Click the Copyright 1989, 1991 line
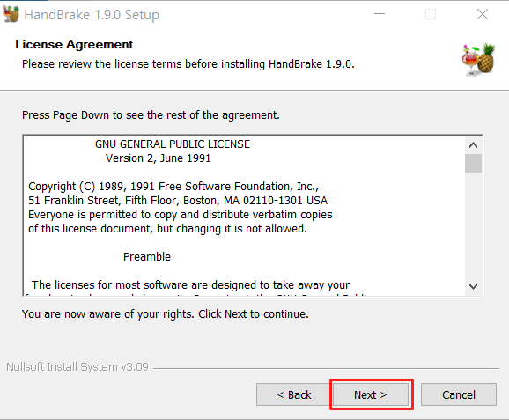509x420 pixels. pyautogui.click(x=173, y=187)
